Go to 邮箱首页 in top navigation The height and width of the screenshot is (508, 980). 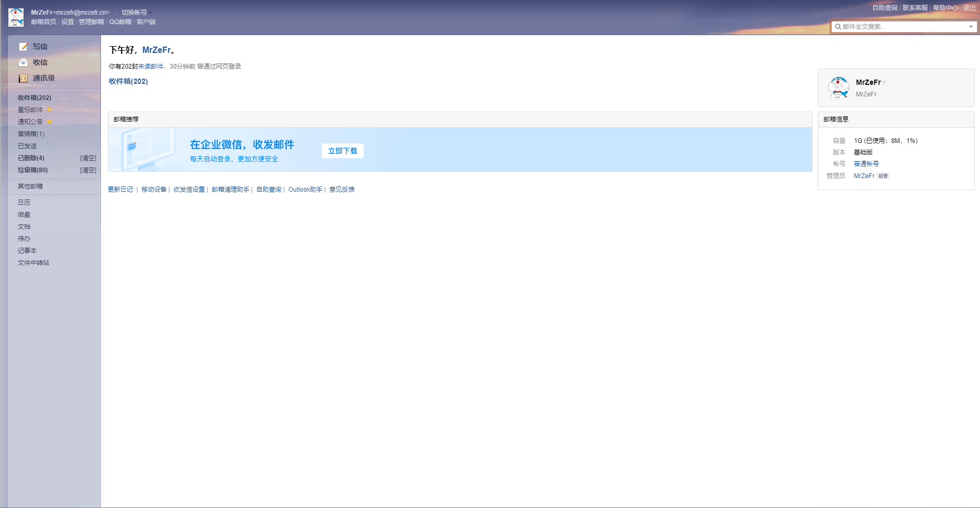(43, 22)
